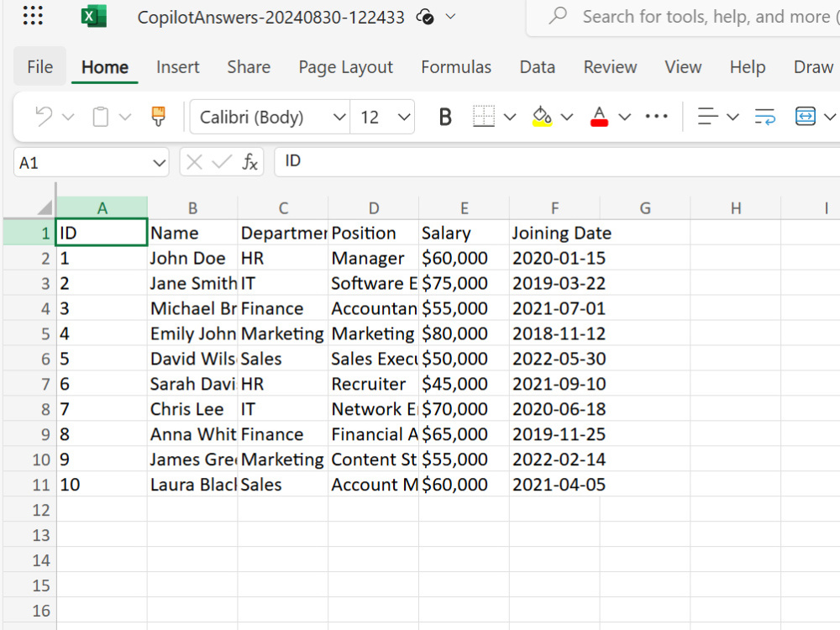Select row 5 header
Viewport: 840px width, 630px height.
tap(29, 333)
